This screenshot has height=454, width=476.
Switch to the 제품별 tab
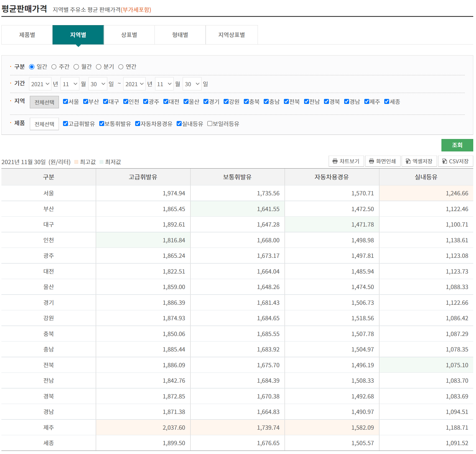point(27,35)
